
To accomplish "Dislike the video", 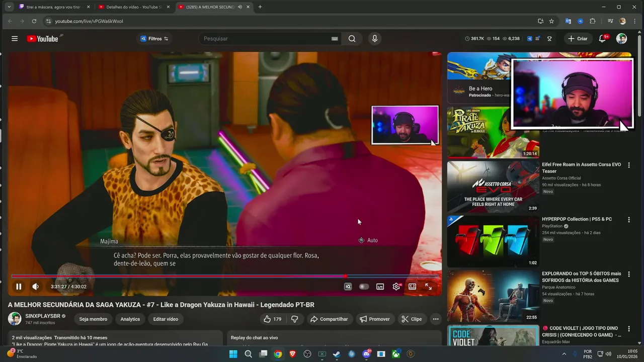I will coord(295,319).
